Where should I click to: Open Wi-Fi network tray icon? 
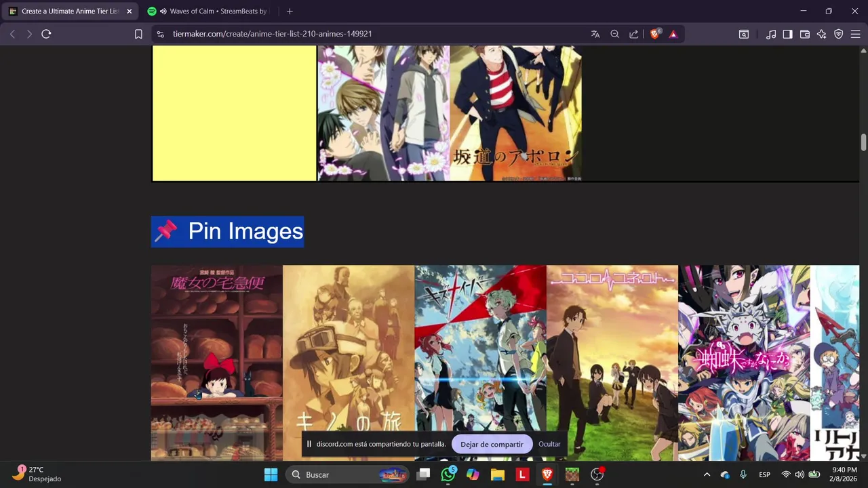click(x=786, y=474)
